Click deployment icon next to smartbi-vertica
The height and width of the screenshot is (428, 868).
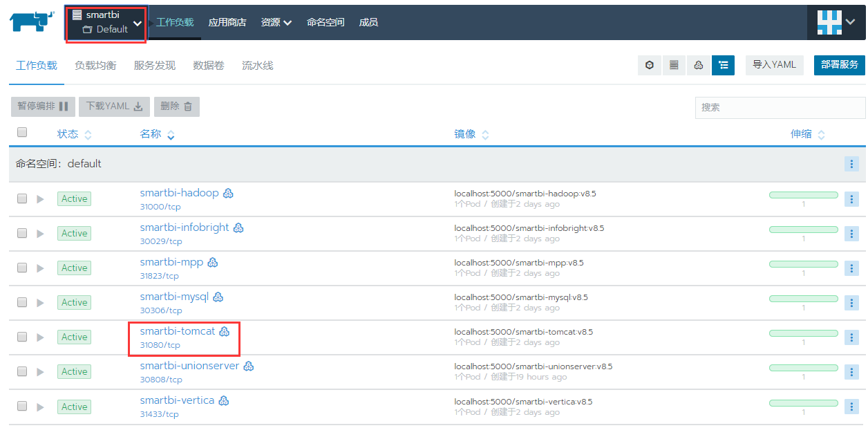coord(224,400)
